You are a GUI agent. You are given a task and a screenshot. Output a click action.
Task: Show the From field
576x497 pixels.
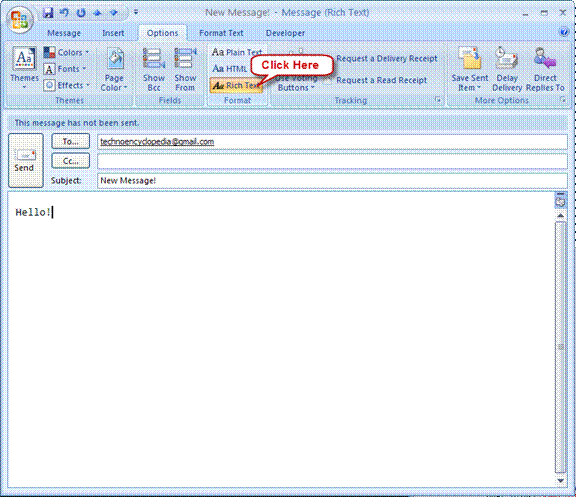pos(185,69)
